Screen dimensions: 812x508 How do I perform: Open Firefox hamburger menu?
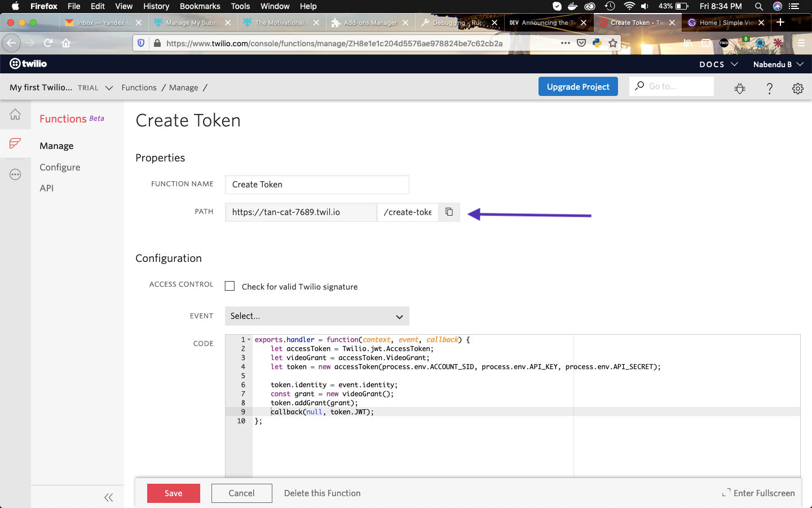pyautogui.click(x=801, y=43)
